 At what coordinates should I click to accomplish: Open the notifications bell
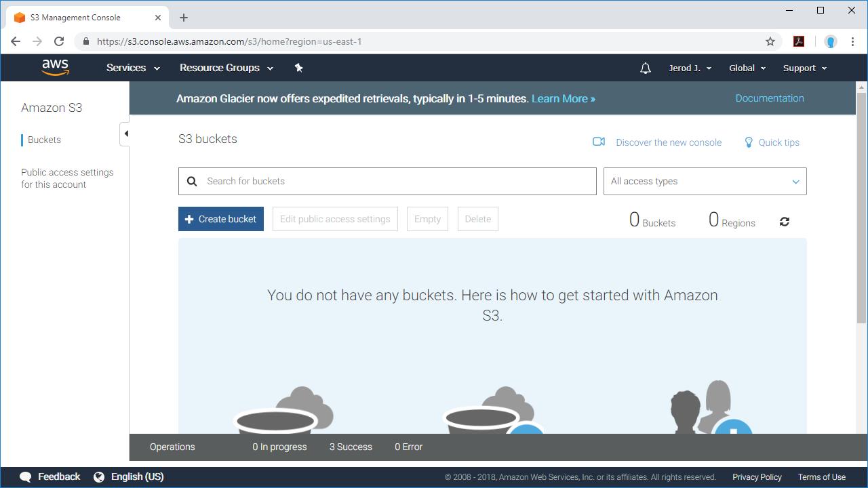645,68
